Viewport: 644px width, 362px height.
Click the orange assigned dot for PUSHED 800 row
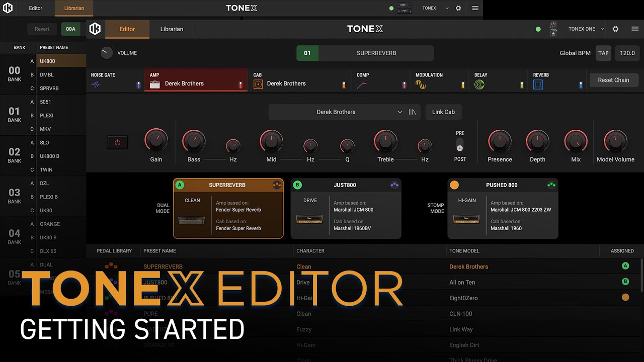click(625, 297)
